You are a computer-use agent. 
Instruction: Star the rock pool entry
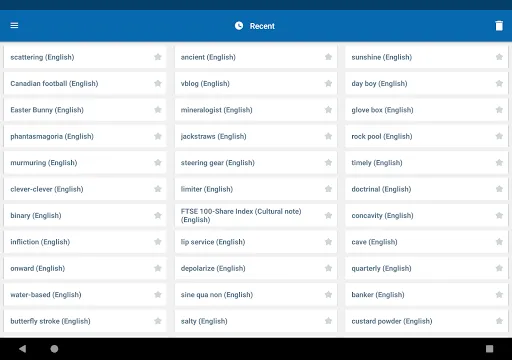[499, 136]
